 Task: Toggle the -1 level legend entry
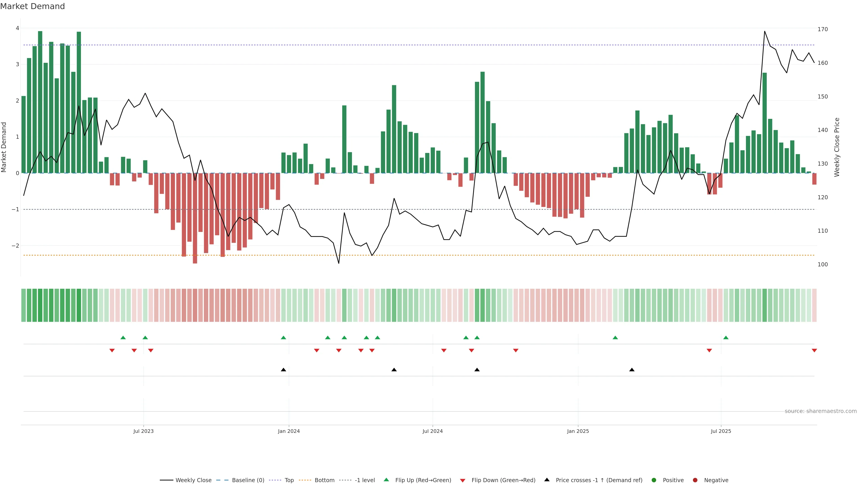365,480
